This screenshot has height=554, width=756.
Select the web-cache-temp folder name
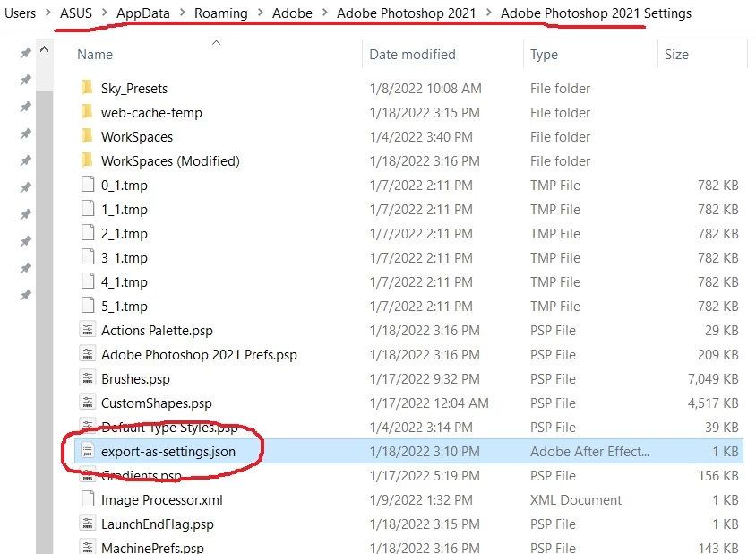tap(151, 113)
